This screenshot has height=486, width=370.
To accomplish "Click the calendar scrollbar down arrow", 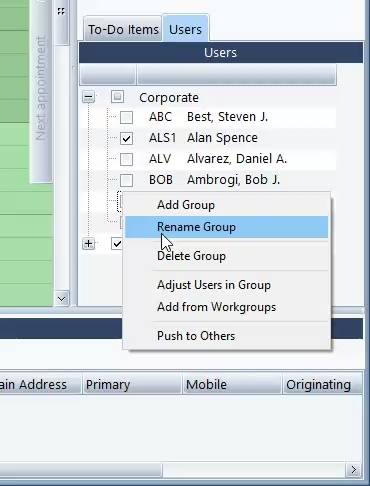I will [61, 299].
